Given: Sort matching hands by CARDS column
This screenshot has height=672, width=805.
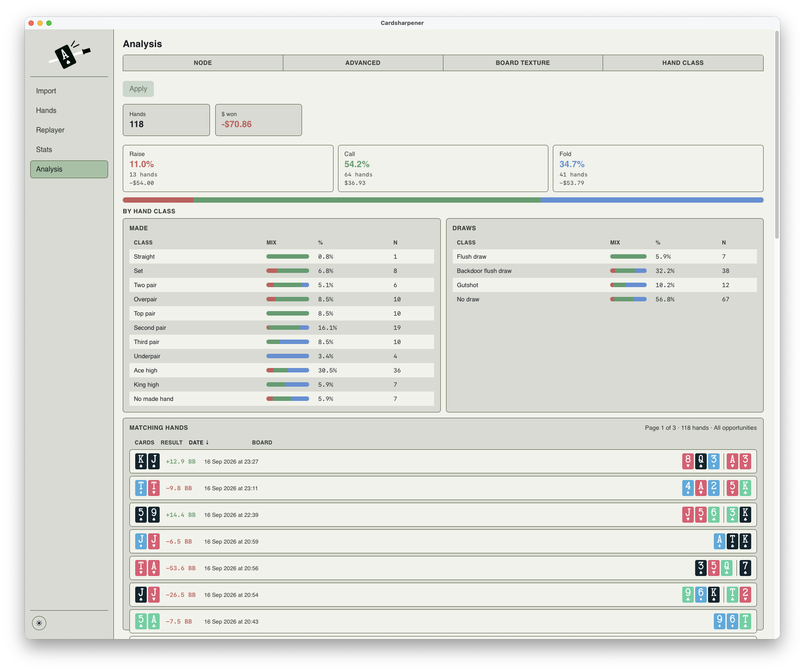Looking at the screenshot, I should 145,443.
